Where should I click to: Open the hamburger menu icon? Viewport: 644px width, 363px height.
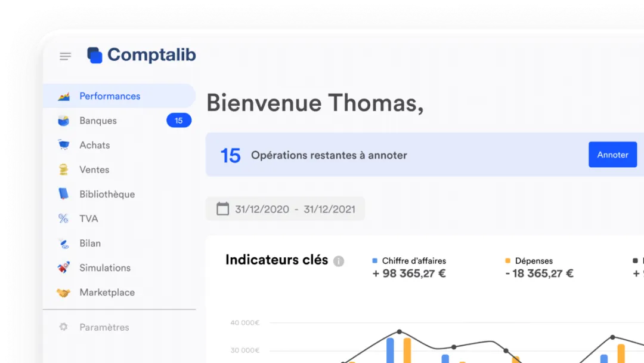[66, 56]
